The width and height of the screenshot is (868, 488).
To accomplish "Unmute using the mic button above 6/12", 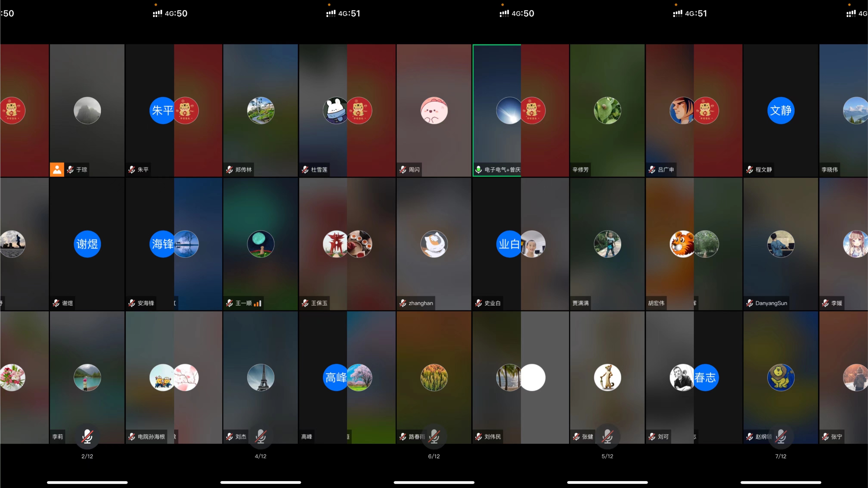I will point(434,437).
